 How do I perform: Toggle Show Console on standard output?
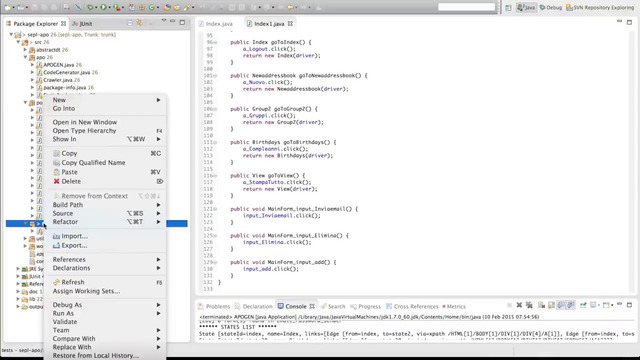(x=561, y=305)
